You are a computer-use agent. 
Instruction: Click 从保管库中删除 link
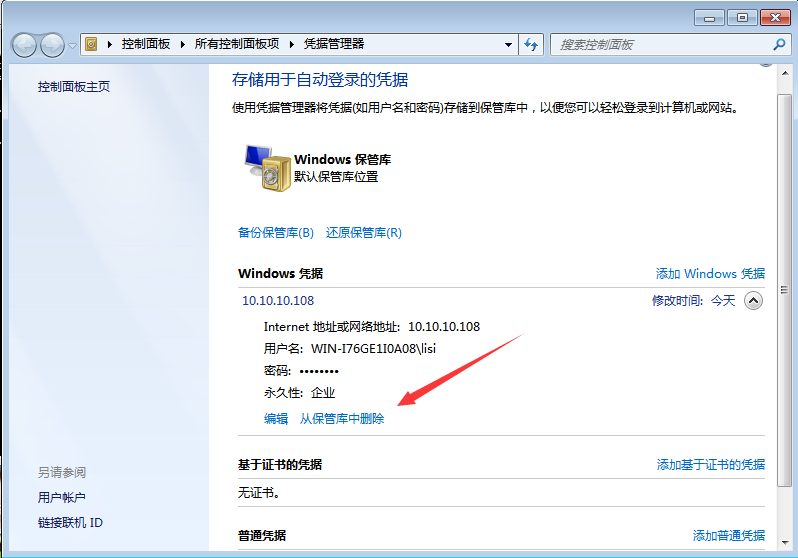[x=342, y=419]
